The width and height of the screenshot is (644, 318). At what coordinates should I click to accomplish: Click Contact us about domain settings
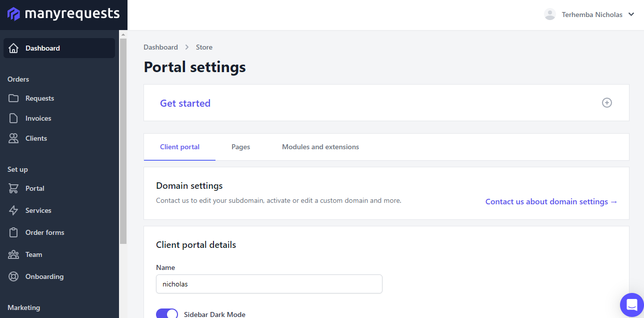coord(550,201)
